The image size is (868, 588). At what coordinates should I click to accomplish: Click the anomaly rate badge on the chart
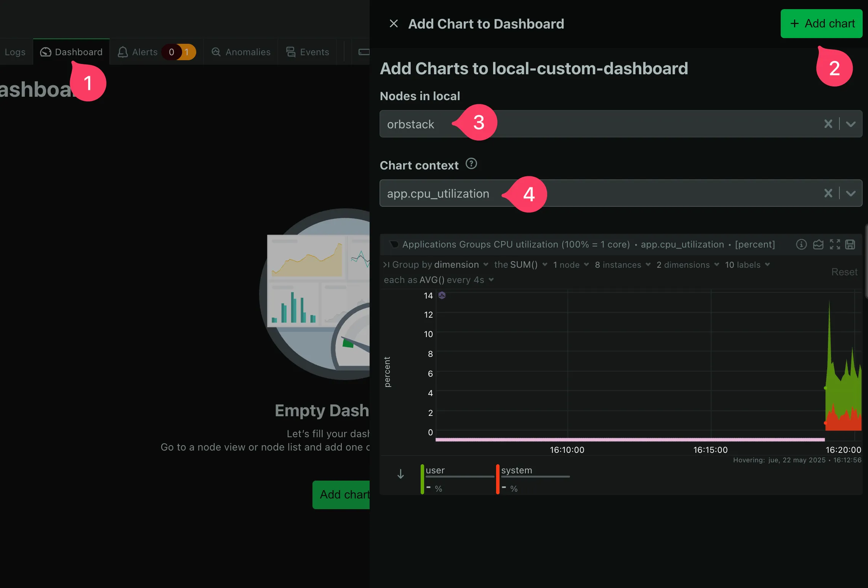point(442,295)
